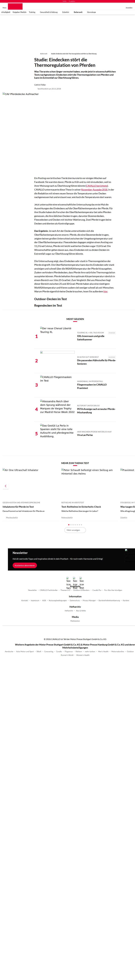This screenshot has height=980, width=135.
Task: Switch to the Reiterwelt navigation item
Action: [78, 12]
